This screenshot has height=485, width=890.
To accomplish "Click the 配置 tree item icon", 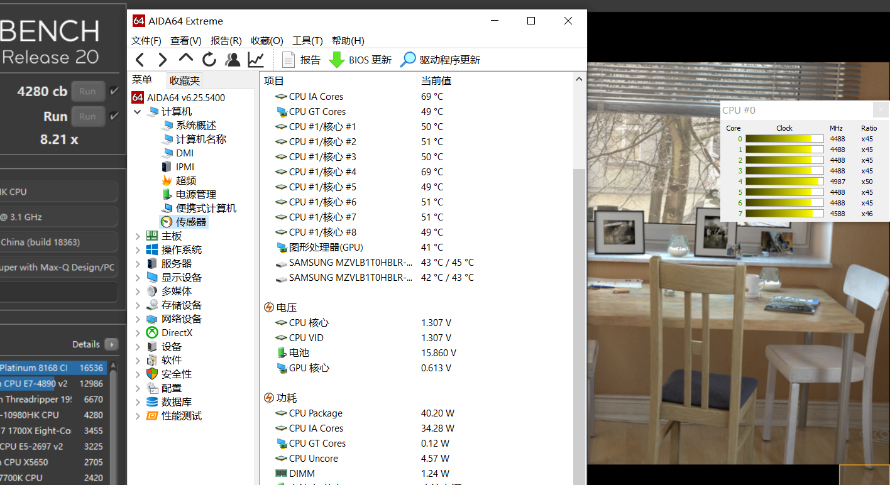I will 152,388.
